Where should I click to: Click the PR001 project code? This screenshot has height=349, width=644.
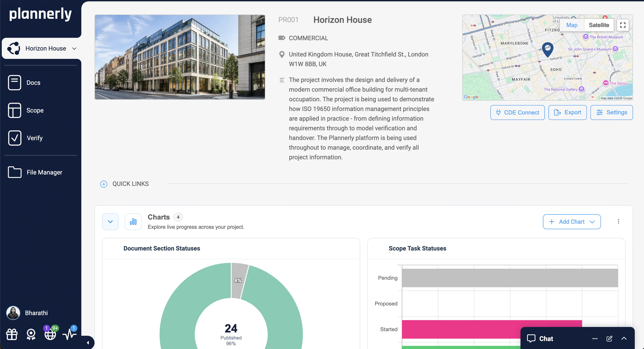(x=288, y=20)
